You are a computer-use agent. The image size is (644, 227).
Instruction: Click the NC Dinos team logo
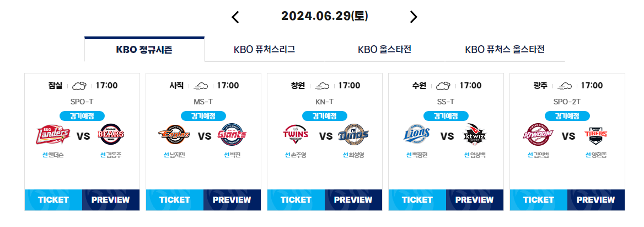[x=353, y=134]
